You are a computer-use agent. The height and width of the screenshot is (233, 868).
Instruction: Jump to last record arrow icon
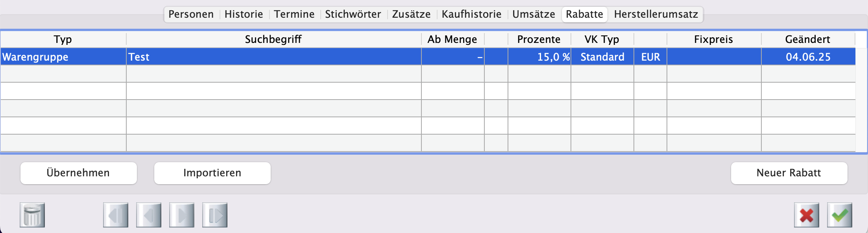pos(215,215)
